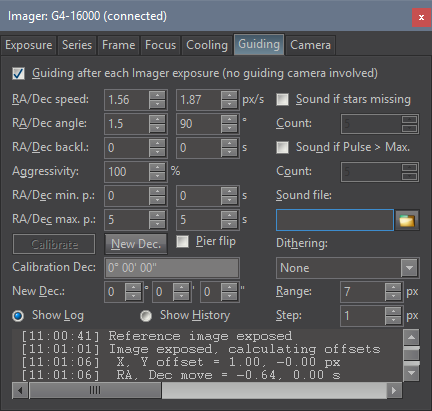Increase Dec speed with up arrow
432x411 pixels.
coord(229,95)
